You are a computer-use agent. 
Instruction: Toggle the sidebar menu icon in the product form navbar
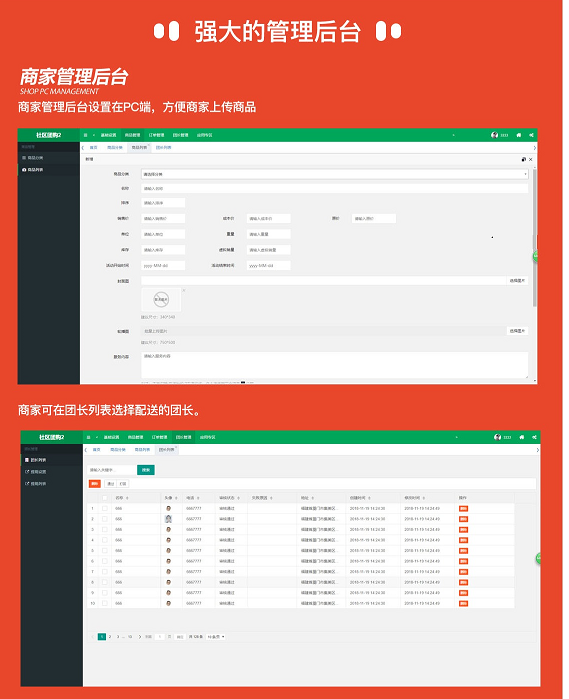pyautogui.click(x=86, y=135)
